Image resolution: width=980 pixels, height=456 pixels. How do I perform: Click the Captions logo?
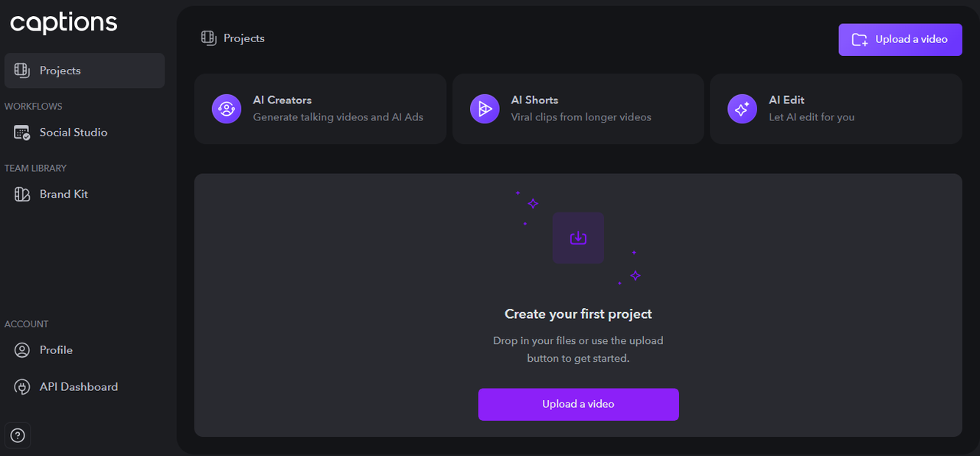point(64,23)
